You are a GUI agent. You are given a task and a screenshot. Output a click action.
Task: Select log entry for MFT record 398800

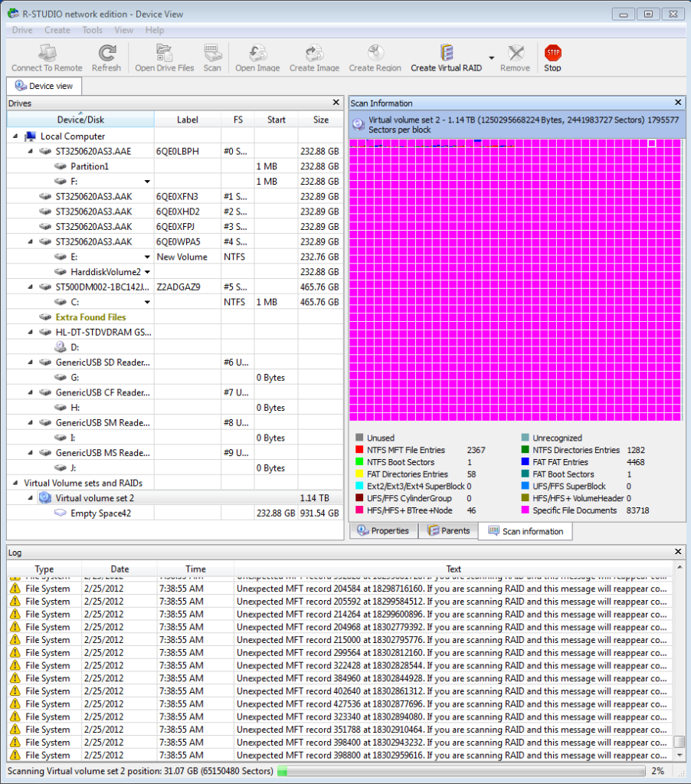point(339,755)
